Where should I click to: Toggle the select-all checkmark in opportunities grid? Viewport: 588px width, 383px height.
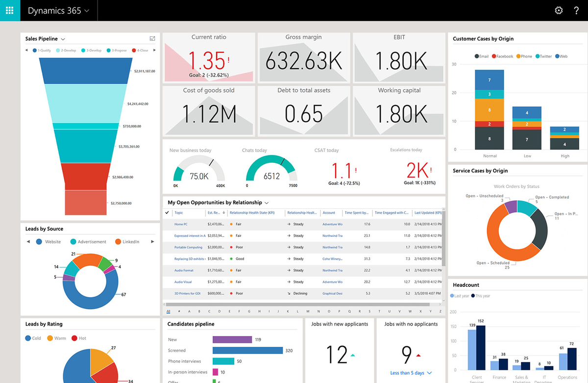pos(167,213)
